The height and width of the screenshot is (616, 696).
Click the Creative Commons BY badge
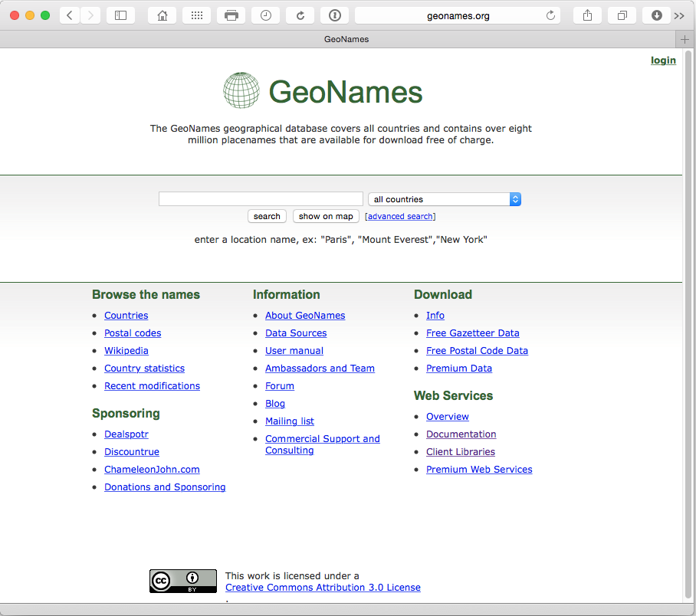point(183,581)
